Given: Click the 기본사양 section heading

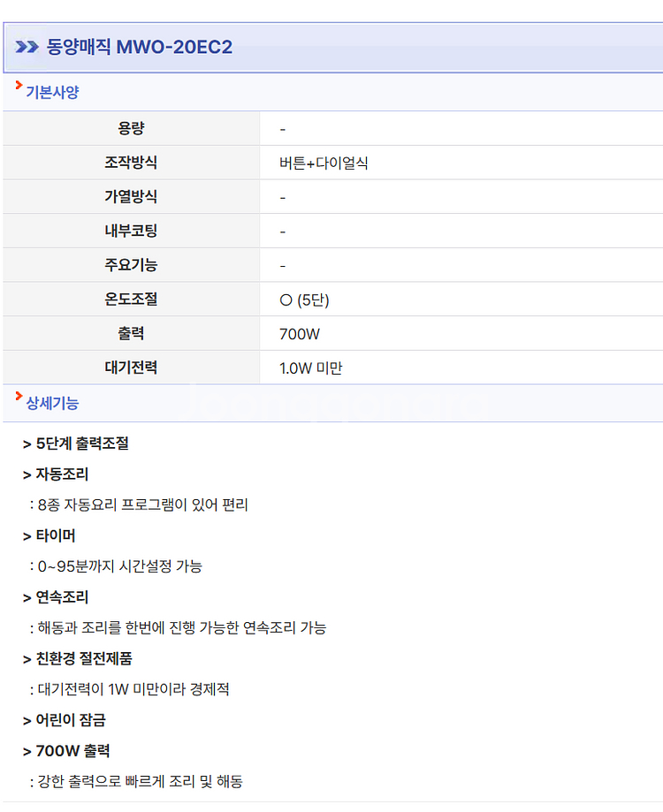Looking at the screenshot, I should click(52, 92).
